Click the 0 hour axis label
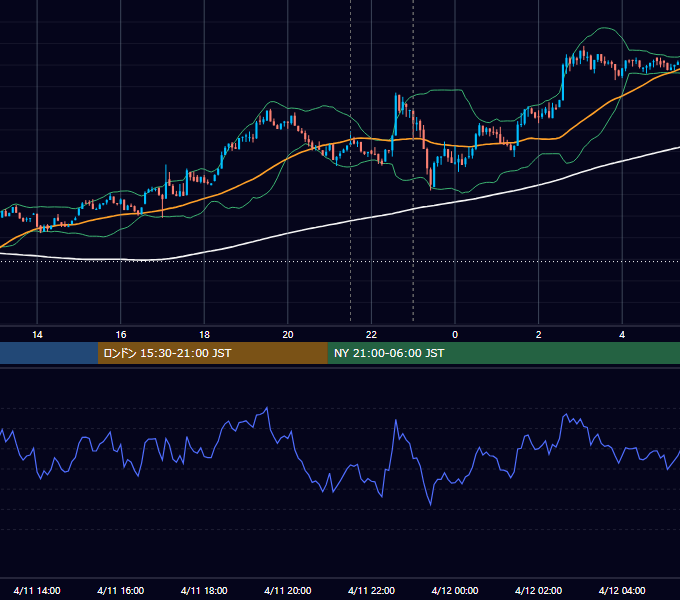The width and height of the screenshot is (680, 600). click(455, 335)
